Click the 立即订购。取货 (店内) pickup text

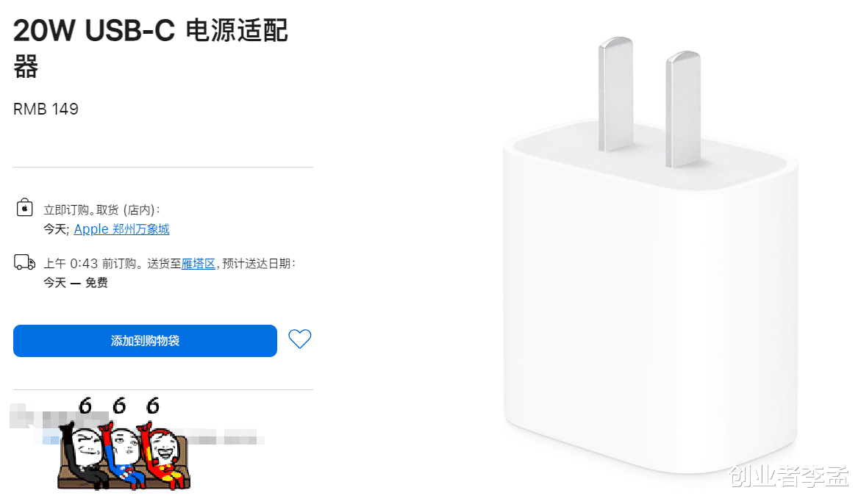coord(101,210)
